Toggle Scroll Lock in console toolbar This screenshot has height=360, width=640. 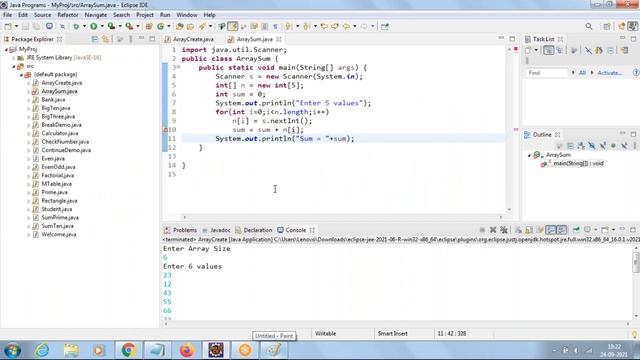tap(529, 230)
